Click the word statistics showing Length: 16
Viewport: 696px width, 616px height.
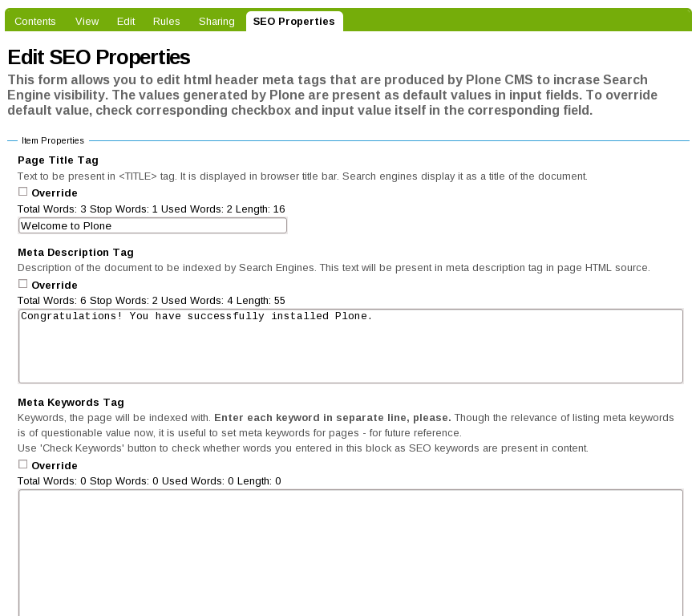click(152, 209)
